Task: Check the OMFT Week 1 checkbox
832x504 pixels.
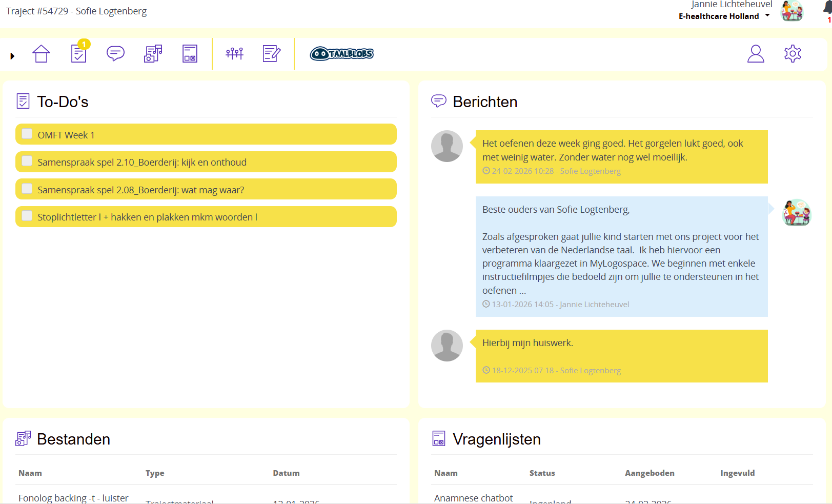Action: click(x=27, y=134)
